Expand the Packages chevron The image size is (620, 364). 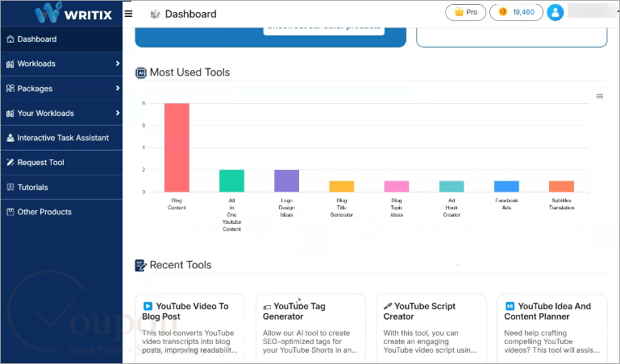[x=118, y=88]
